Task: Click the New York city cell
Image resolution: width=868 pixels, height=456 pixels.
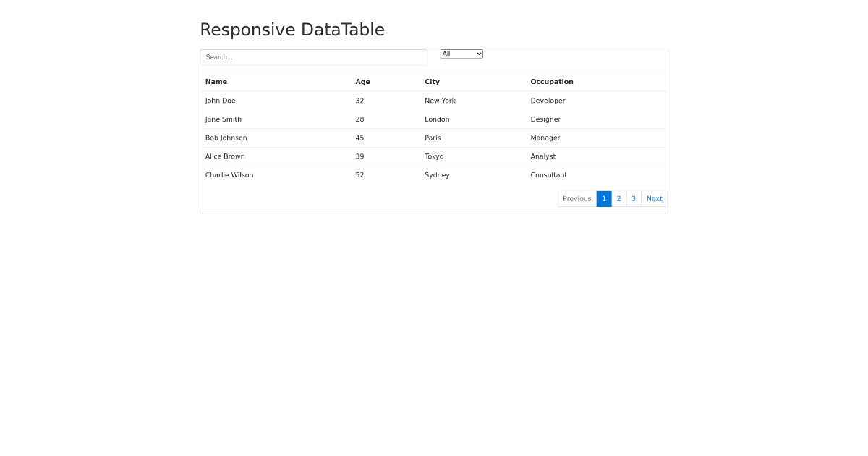Action: pos(440,101)
